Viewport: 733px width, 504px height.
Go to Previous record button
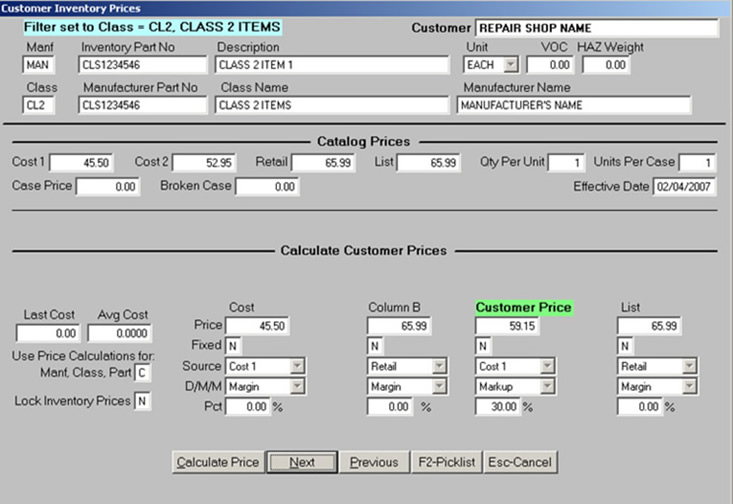click(x=374, y=462)
